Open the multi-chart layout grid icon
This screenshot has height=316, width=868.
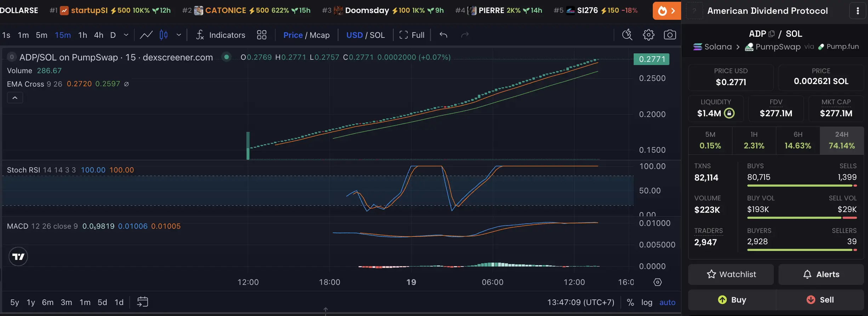click(x=262, y=35)
